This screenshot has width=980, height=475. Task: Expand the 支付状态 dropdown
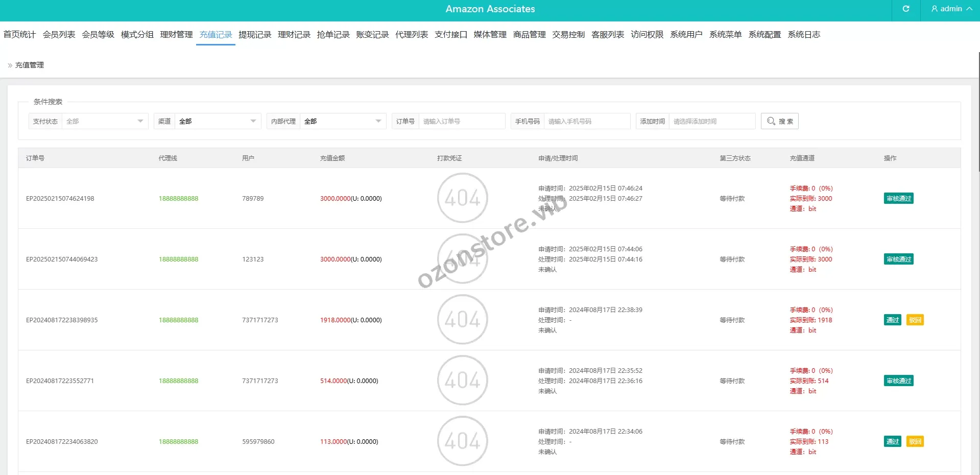[x=104, y=121]
